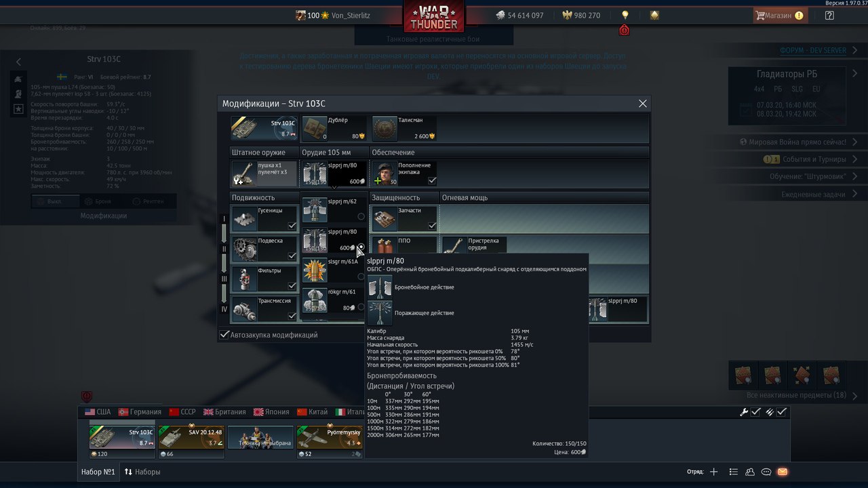
Task: Toggle the Подвеска checkbox
Action: [x=292, y=256]
